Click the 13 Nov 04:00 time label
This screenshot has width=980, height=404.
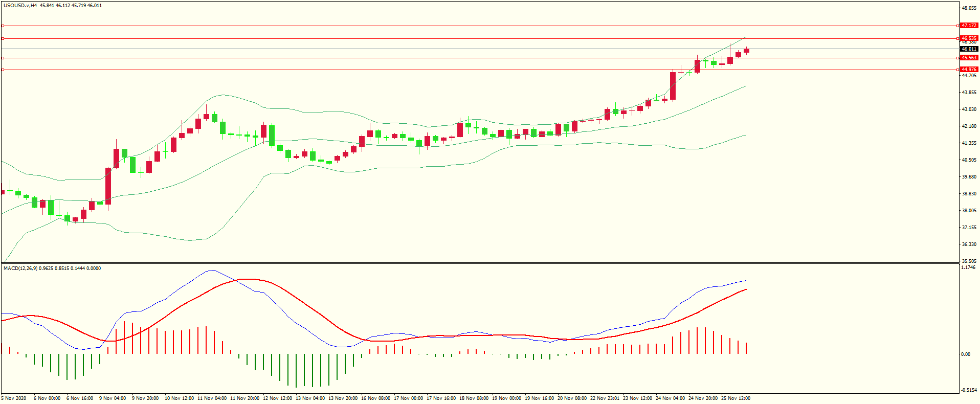310,398
